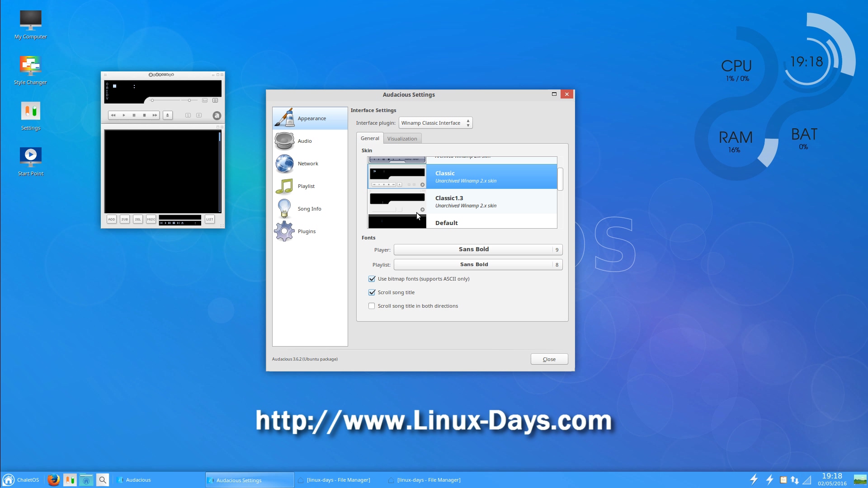
Task: Click the round Audacious logo button
Action: point(217,116)
